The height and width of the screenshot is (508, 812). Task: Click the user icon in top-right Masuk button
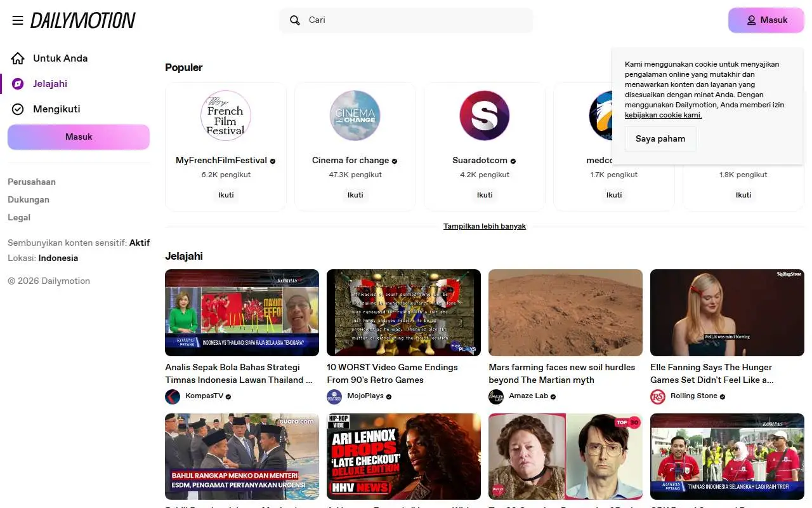751,20
